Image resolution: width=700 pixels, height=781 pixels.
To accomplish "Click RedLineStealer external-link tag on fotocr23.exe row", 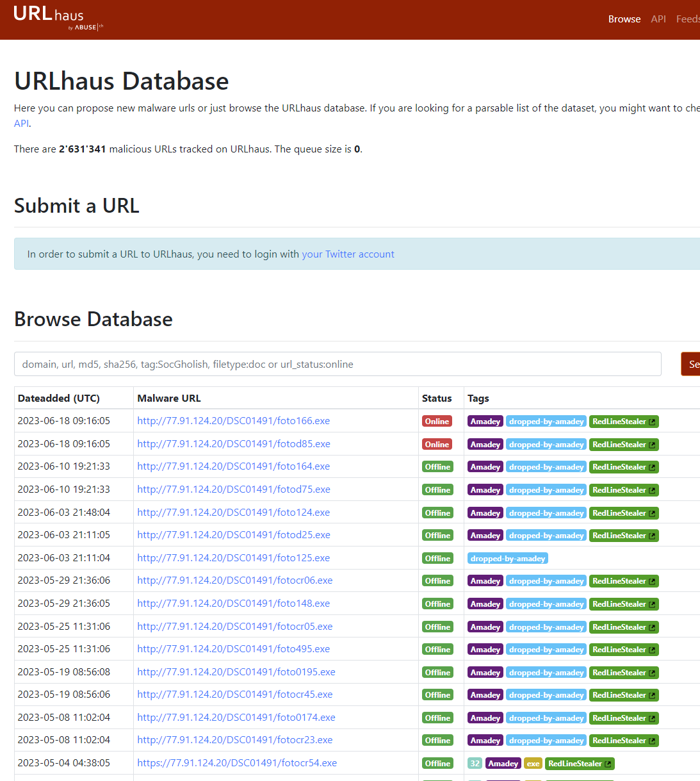I will pyautogui.click(x=624, y=741).
